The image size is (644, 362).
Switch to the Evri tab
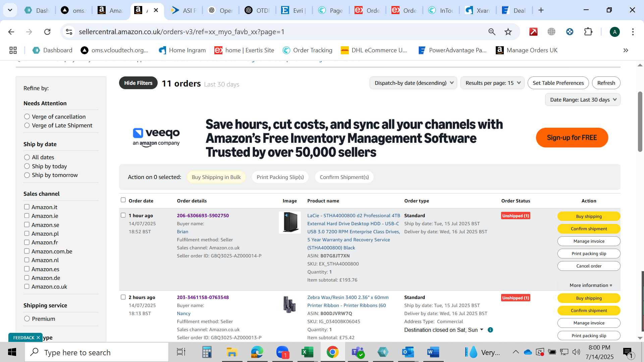point(293,10)
